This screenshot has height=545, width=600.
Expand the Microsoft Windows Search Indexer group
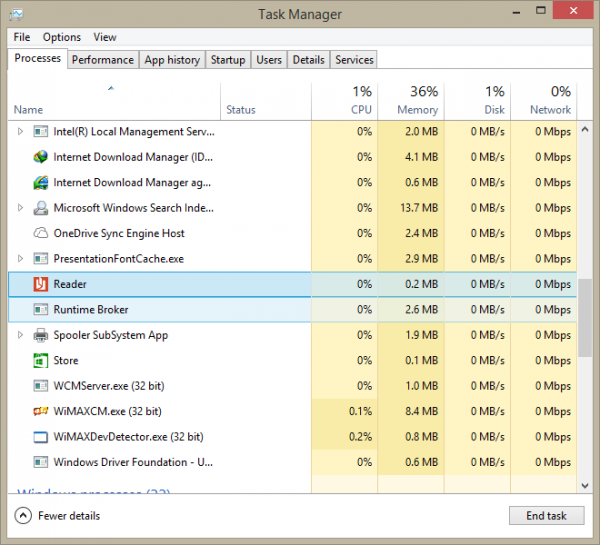[20, 208]
